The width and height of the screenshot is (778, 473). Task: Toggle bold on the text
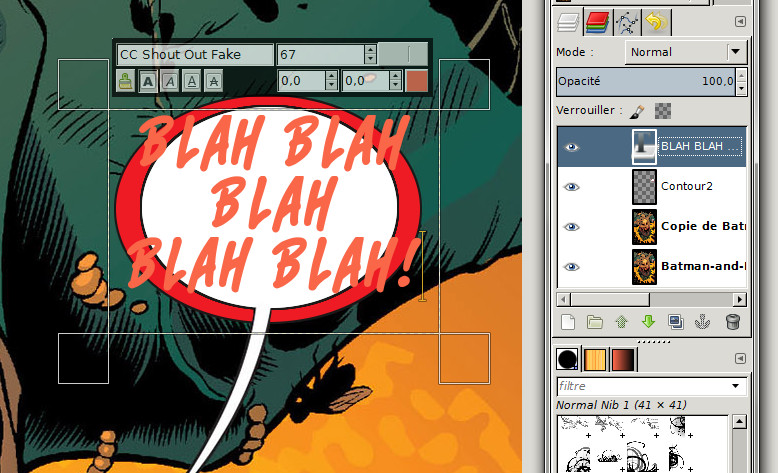pos(148,81)
